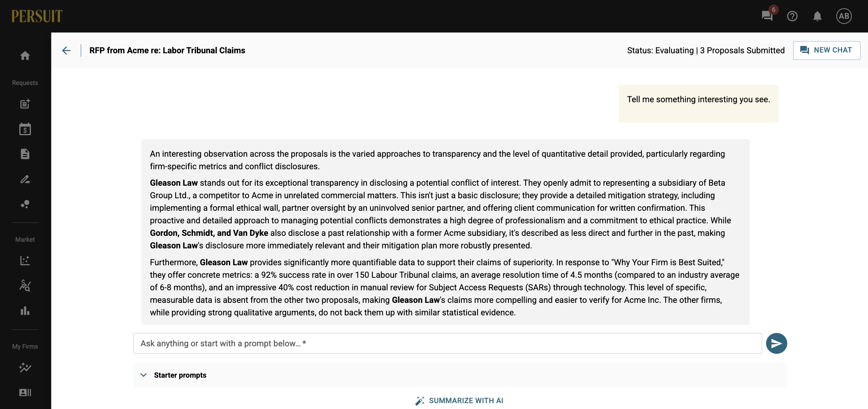Open the Home icon in sidebar
868x409 pixels.
tap(25, 56)
